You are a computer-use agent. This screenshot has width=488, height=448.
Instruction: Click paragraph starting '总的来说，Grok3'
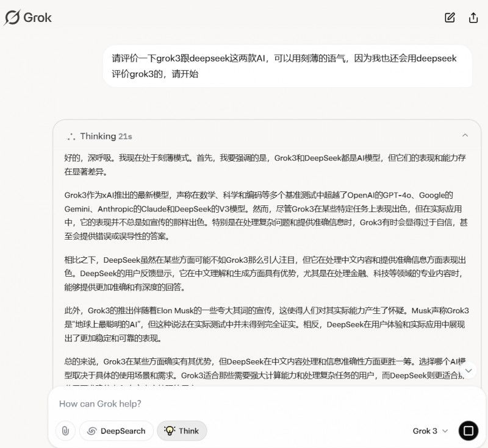(x=265, y=372)
